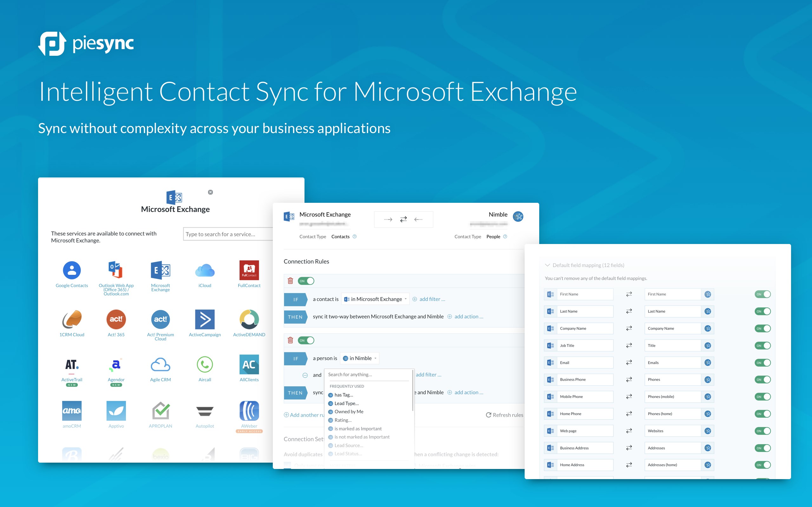Open the 'in Microsoft Exchange' dropdown

pos(376,299)
